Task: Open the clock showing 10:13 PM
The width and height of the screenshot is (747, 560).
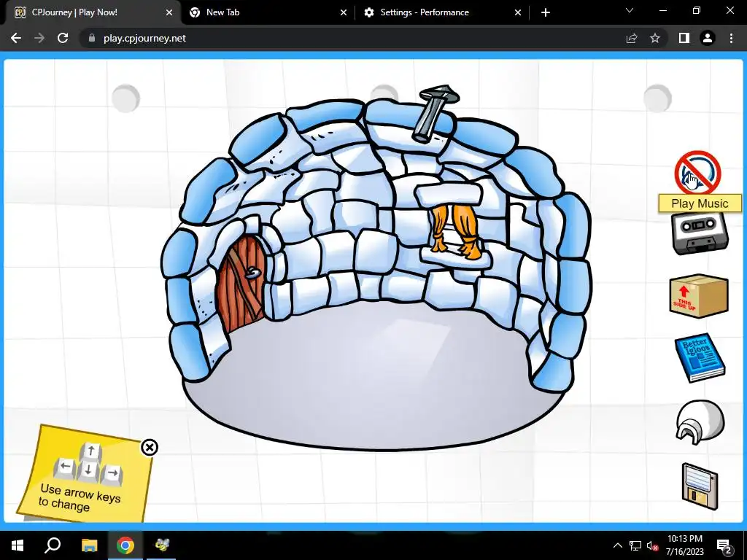Action: click(x=684, y=545)
